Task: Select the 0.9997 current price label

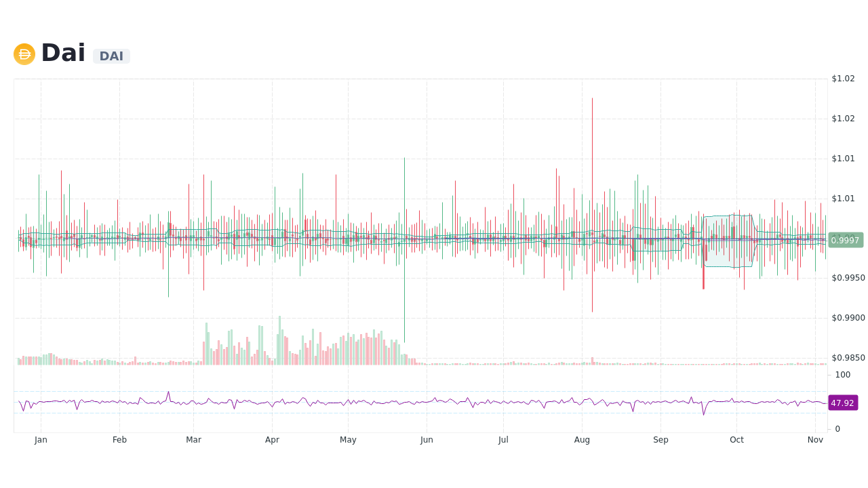Action: (846, 240)
